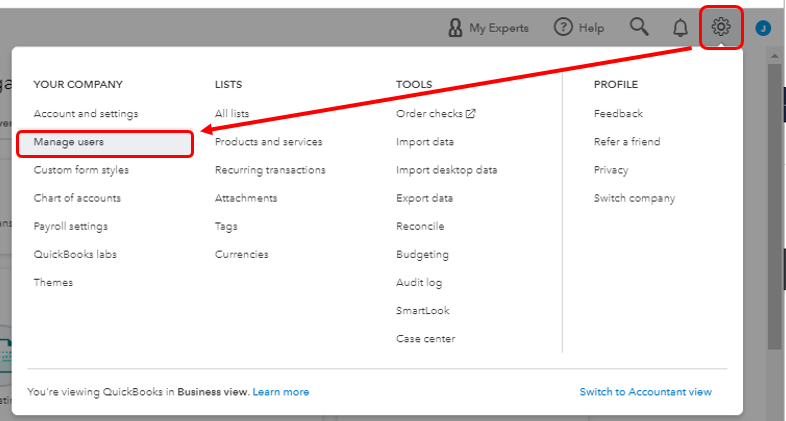The image size is (786, 421).
Task: Click the search magnifier icon
Action: pos(640,27)
